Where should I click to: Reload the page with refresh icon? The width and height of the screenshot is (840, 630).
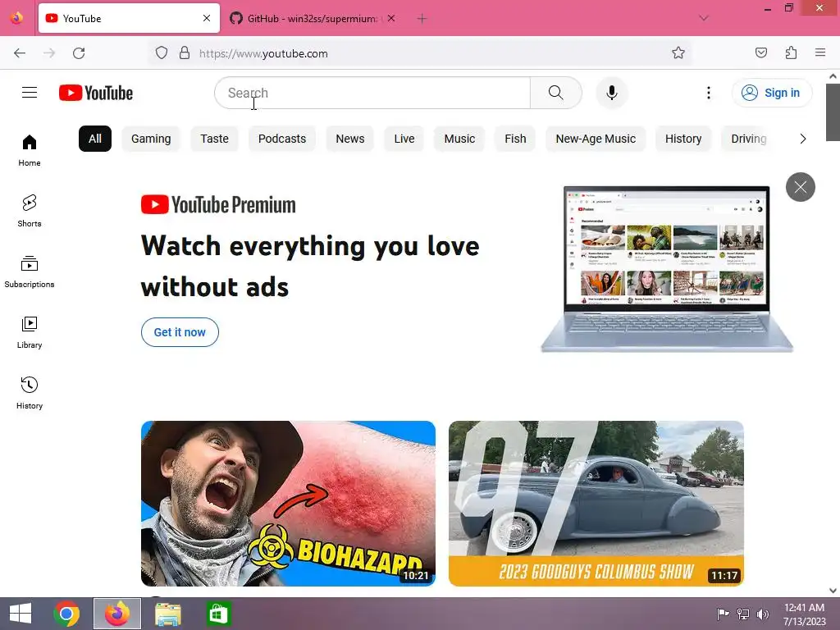point(79,53)
